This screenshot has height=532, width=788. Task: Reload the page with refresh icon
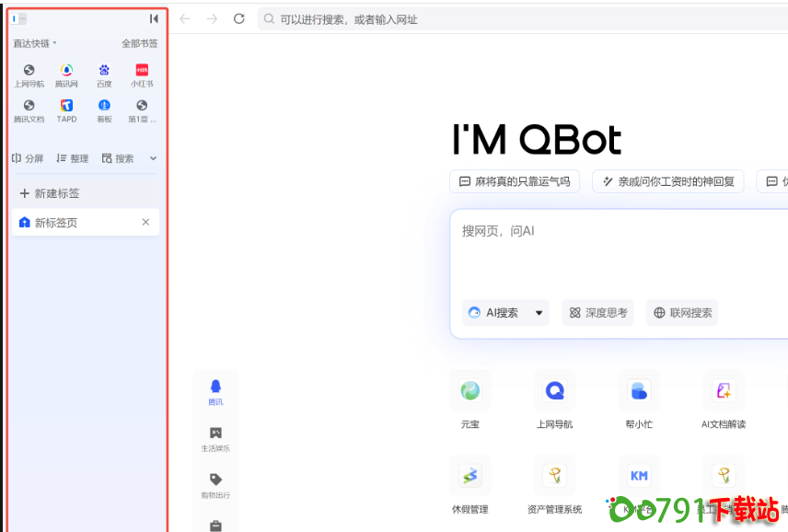239,19
